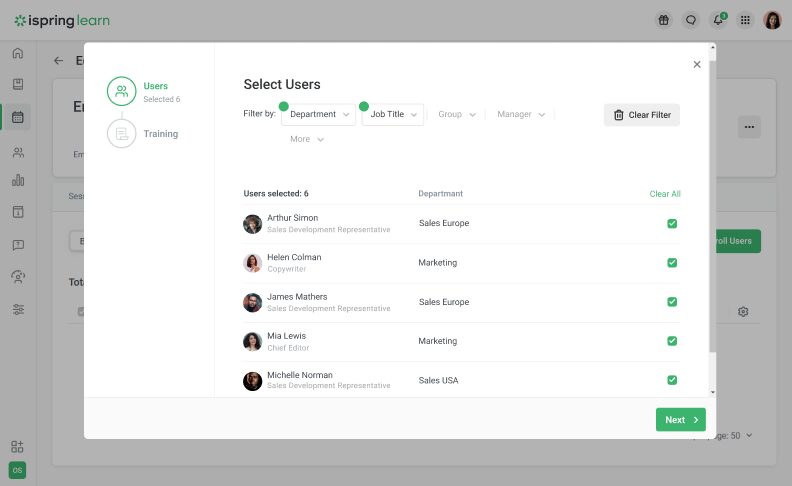Click the user profile avatar
The width and height of the screenshot is (792, 486).
point(772,20)
